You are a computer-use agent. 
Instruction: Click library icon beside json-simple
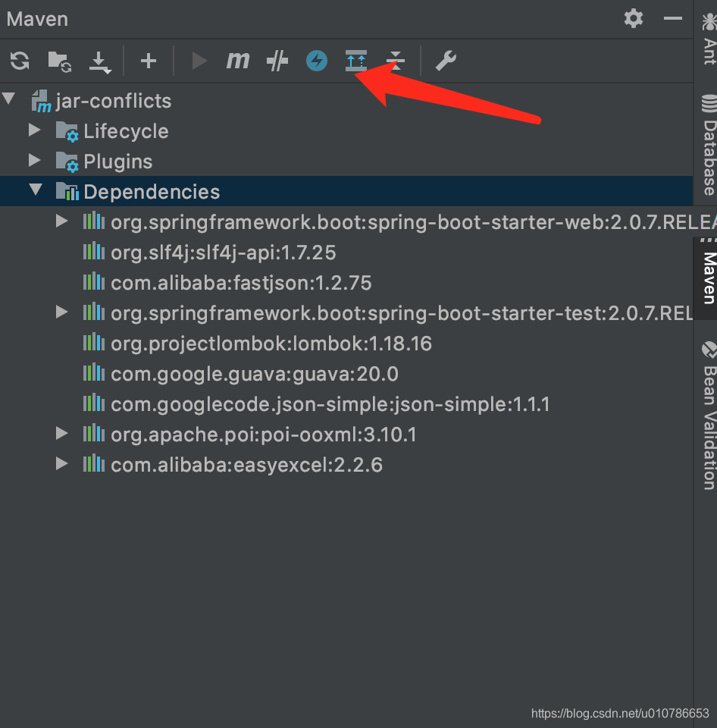pos(94,402)
